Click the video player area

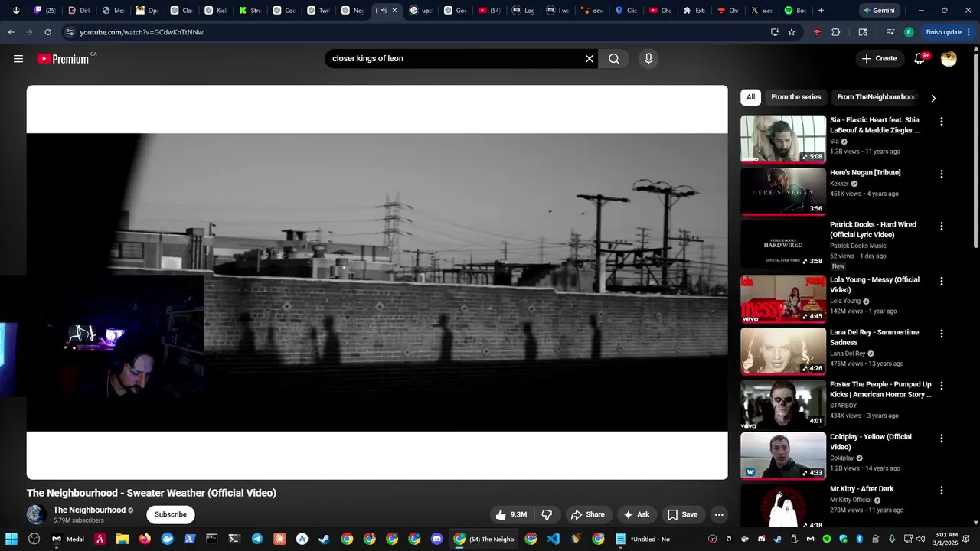point(377,282)
